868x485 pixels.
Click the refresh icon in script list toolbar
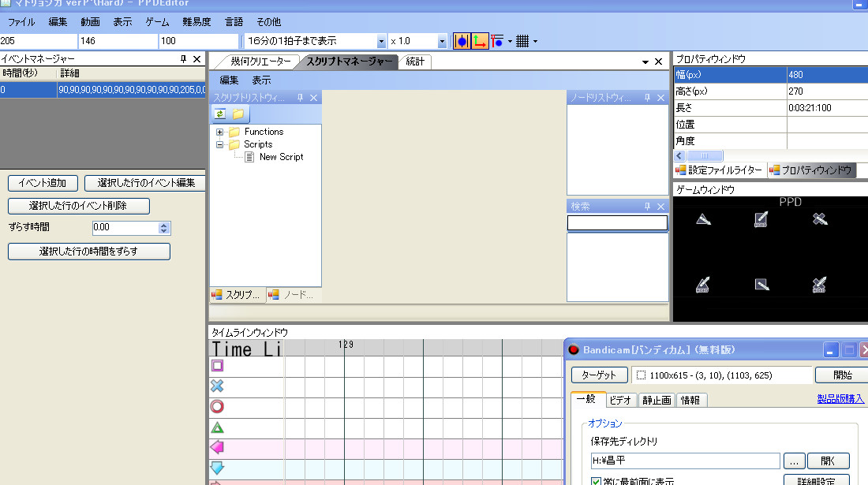221,114
